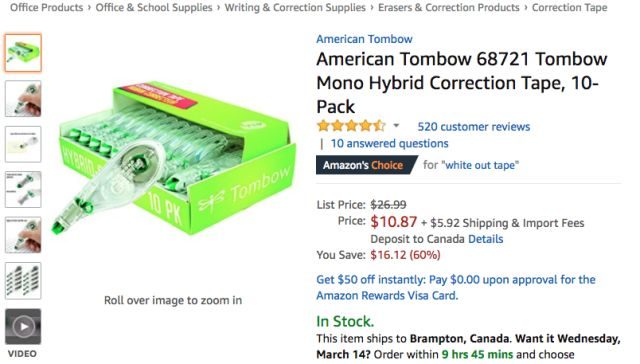Open Writing & Correction Supplies breadcrumb
Viewport: 640px width, 364px height.
[295, 7]
